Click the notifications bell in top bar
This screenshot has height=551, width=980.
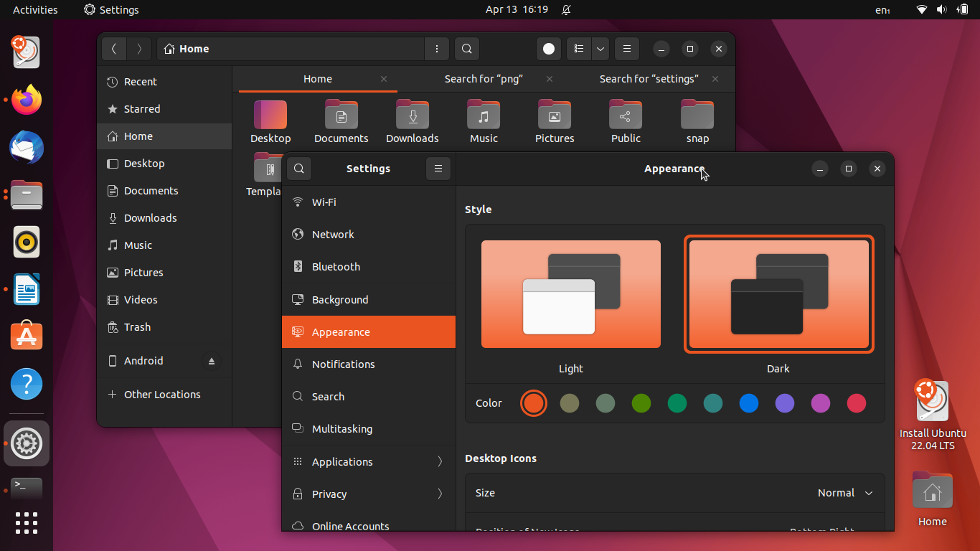tap(567, 9)
